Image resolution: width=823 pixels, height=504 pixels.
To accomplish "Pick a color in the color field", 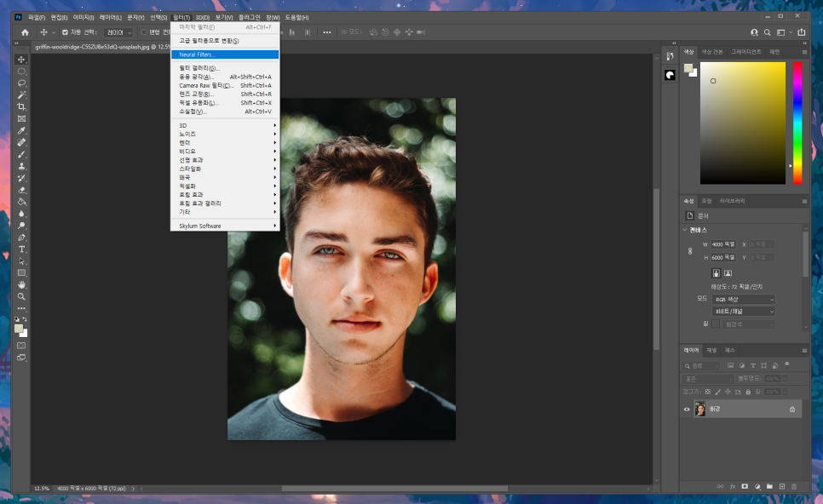I will (x=743, y=123).
